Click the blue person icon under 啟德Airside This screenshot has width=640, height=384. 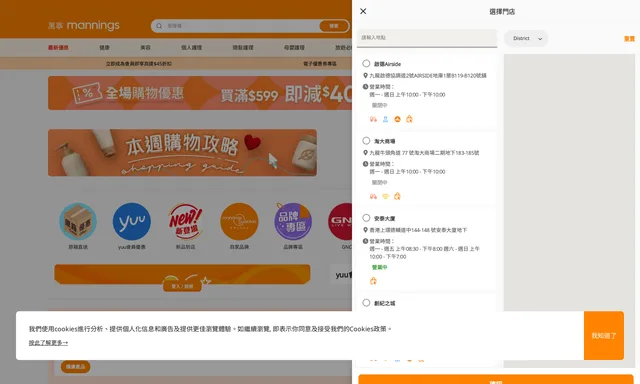(385, 119)
